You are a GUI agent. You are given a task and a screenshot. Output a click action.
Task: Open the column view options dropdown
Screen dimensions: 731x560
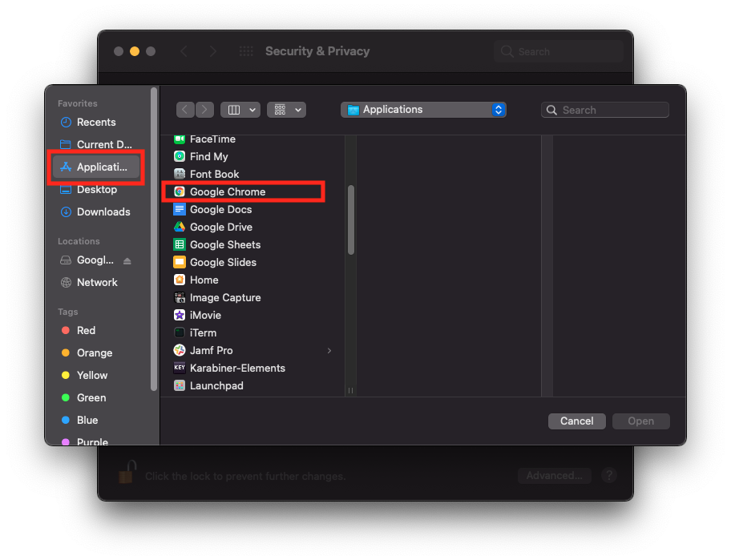pos(240,110)
